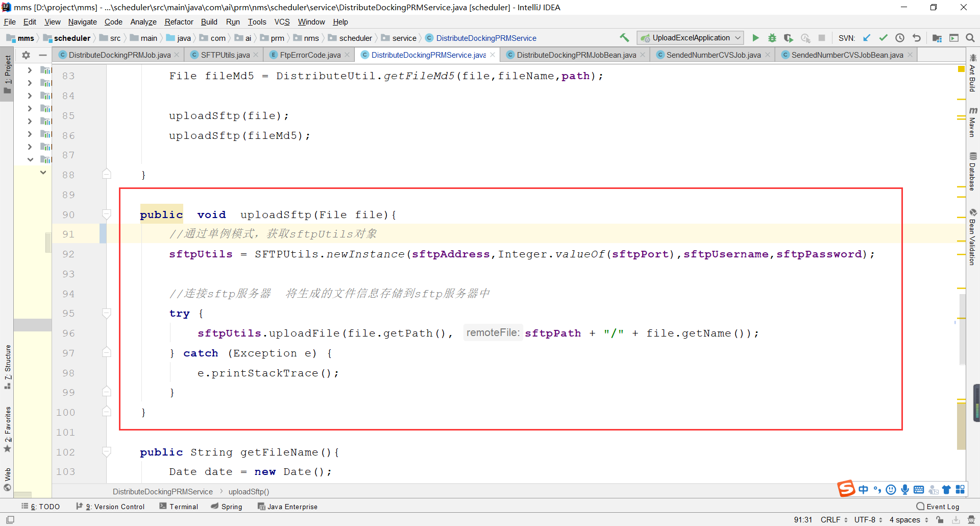Click the editor vertical scrollbar thumb

962,329
